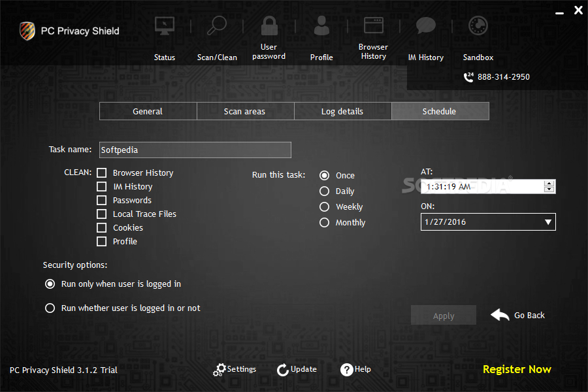Screen dimensions: 588x392
Task: Tick the Profile checkbox under CLEAN
Action: click(x=102, y=241)
